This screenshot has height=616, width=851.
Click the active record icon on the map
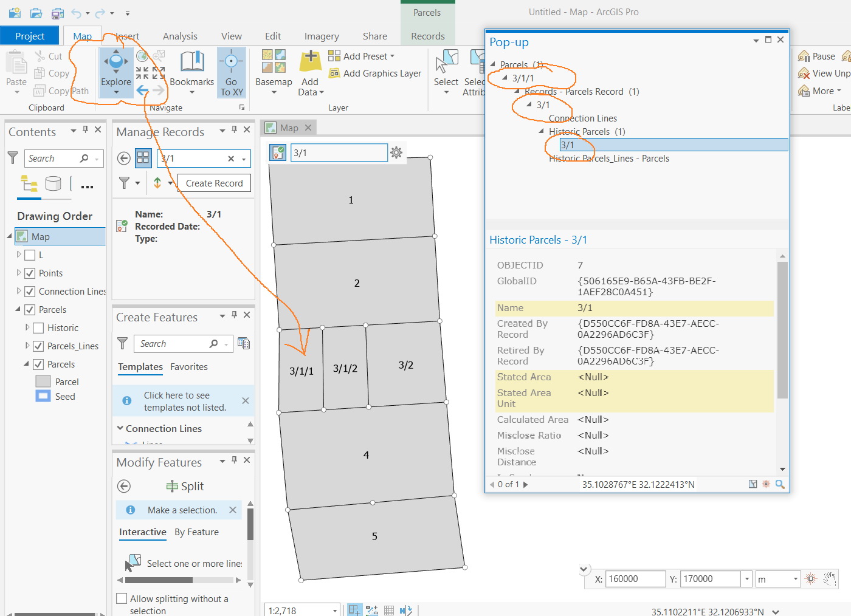pos(278,152)
